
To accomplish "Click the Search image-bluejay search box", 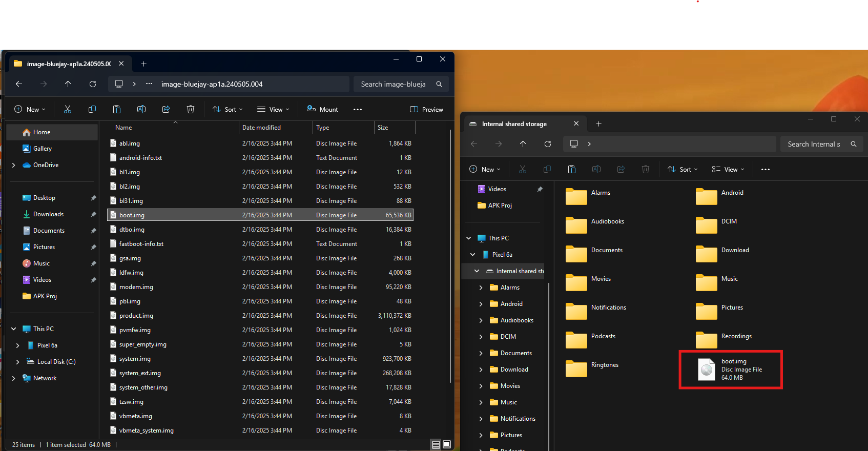I will pyautogui.click(x=394, y=84).
